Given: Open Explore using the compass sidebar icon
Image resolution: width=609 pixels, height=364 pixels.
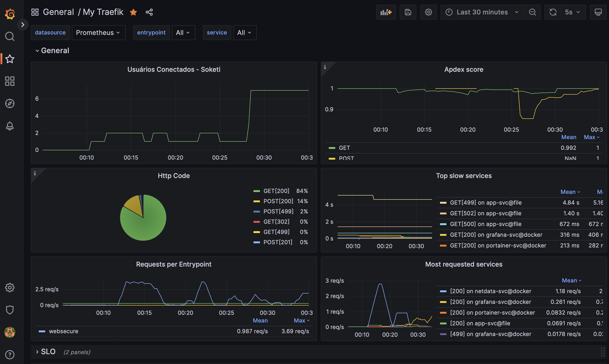Looking at the screenshot, I should point(10,103).
